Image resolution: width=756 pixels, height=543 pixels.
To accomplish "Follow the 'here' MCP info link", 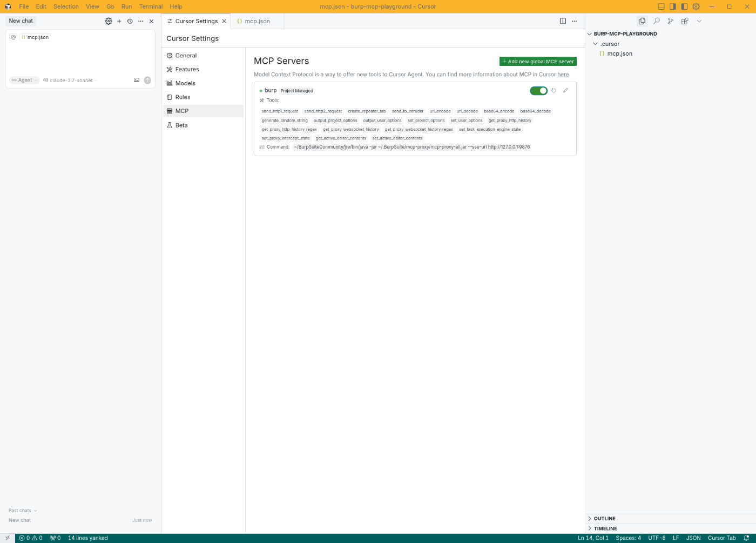I will 563,75.
